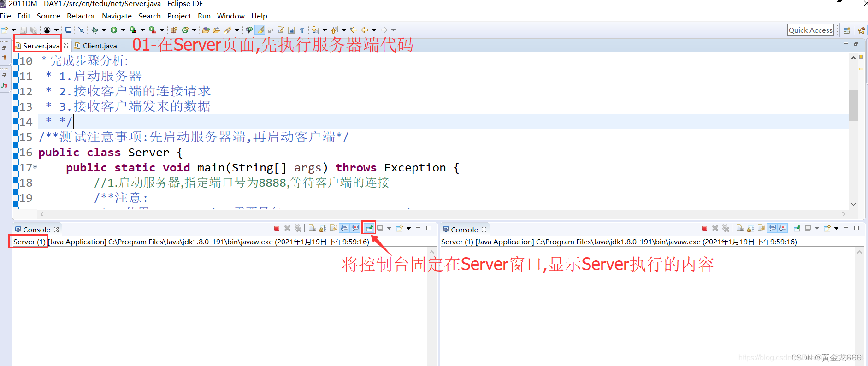The width and height of the screenshot is (868, 366).
Task: Open left Console 'Open Console' dropdown arrow
Action: pos(408,228)
